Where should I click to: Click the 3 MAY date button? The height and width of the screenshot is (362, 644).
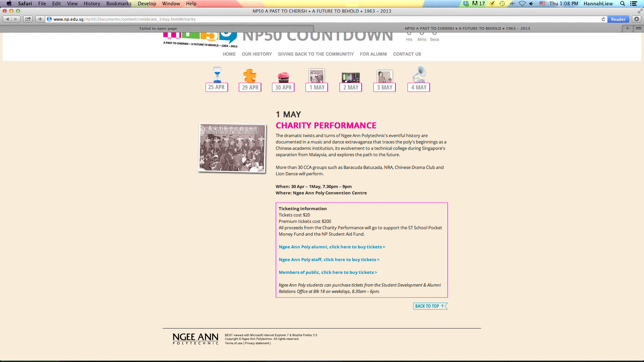click(x=384, y=87)
